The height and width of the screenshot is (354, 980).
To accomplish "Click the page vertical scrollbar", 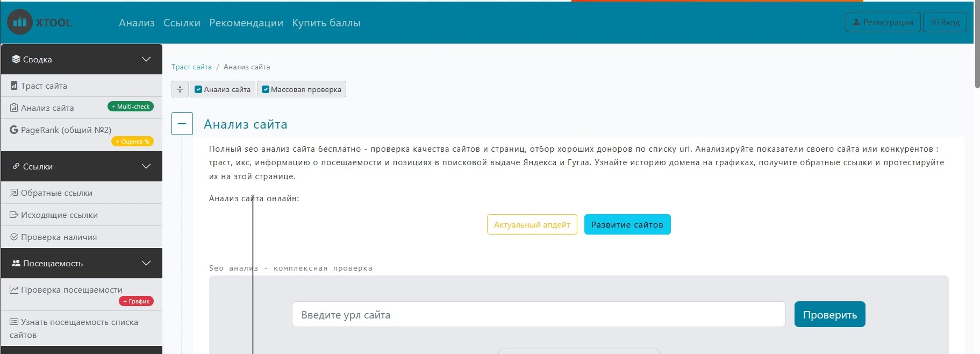I will coord(977,45).
